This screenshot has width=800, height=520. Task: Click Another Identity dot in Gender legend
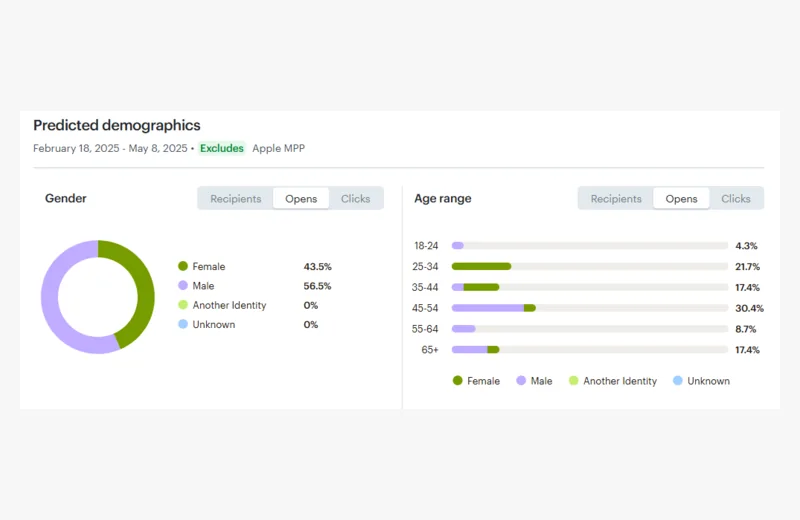pos(183,305)
